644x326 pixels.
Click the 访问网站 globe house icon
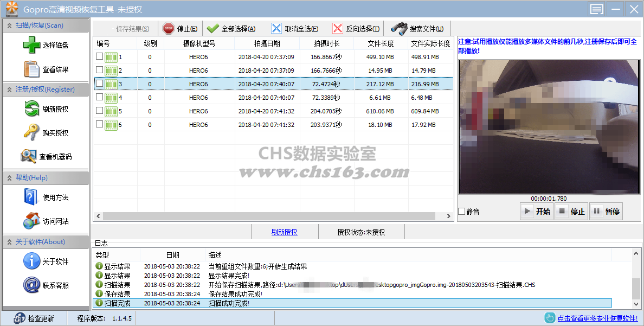tap(31, 221)
